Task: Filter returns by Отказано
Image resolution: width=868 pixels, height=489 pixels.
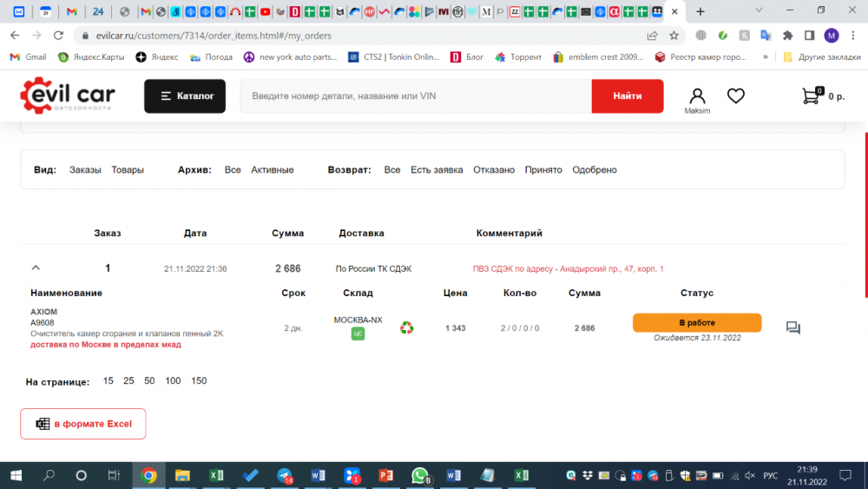Action: tap(494, 170)
